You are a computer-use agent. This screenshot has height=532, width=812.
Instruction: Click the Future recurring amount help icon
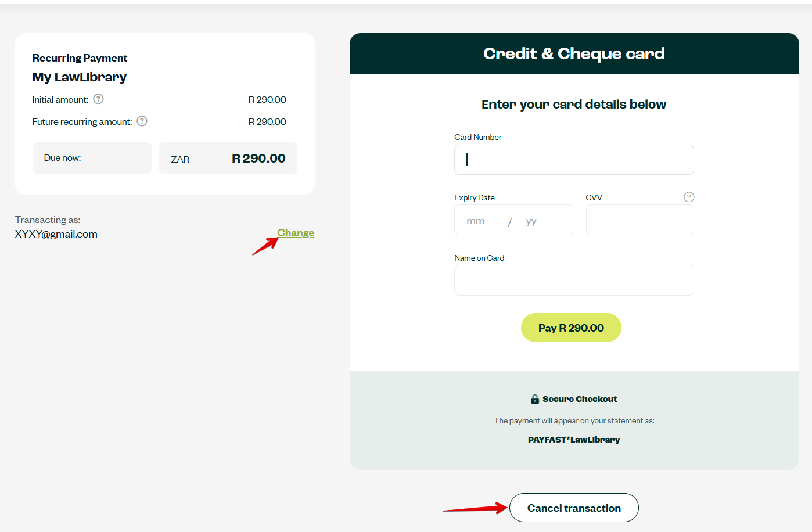[142, 121]
